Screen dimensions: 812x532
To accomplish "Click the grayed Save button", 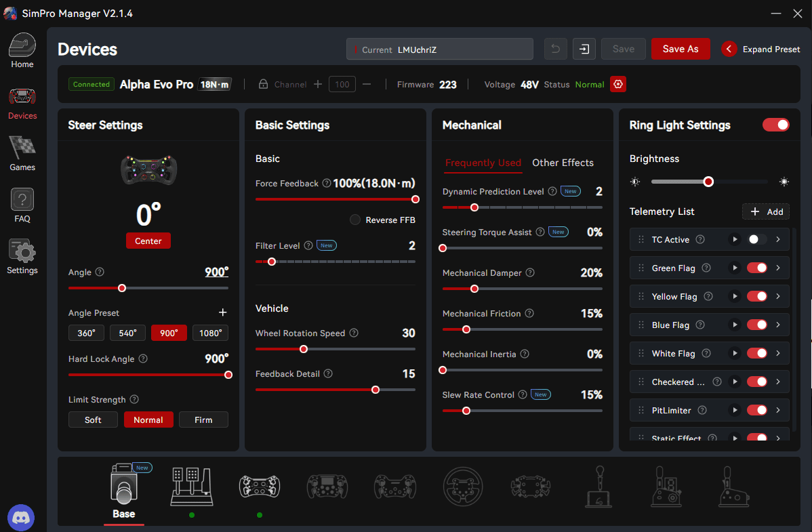I will pyautogui.click(x=624, y=49).
